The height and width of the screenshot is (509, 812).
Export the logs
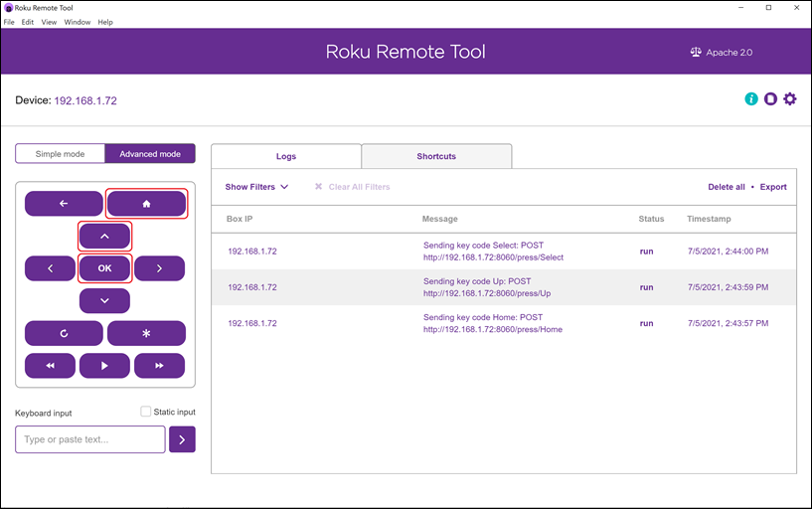[x=773, y=187]
